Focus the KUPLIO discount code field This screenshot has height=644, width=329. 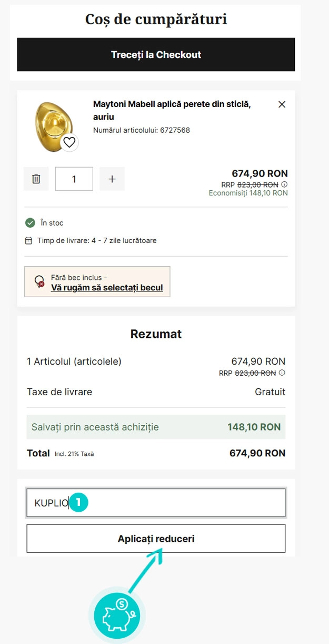click(156, 503)
